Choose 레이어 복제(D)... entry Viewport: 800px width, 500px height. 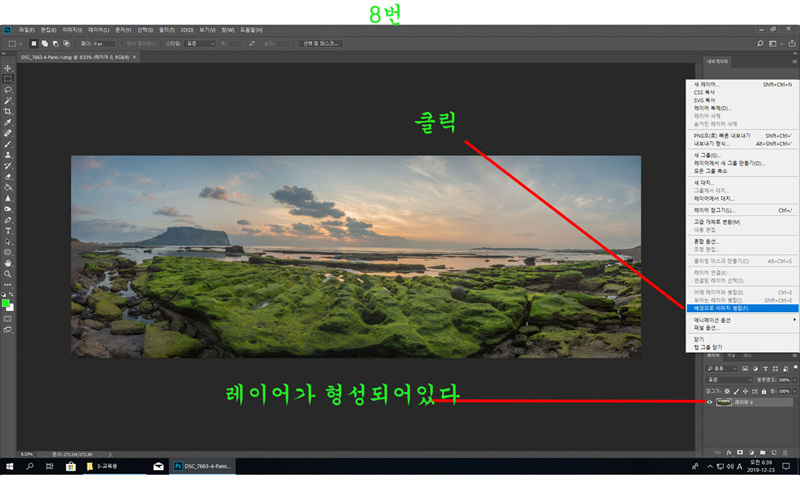(742, 108)
